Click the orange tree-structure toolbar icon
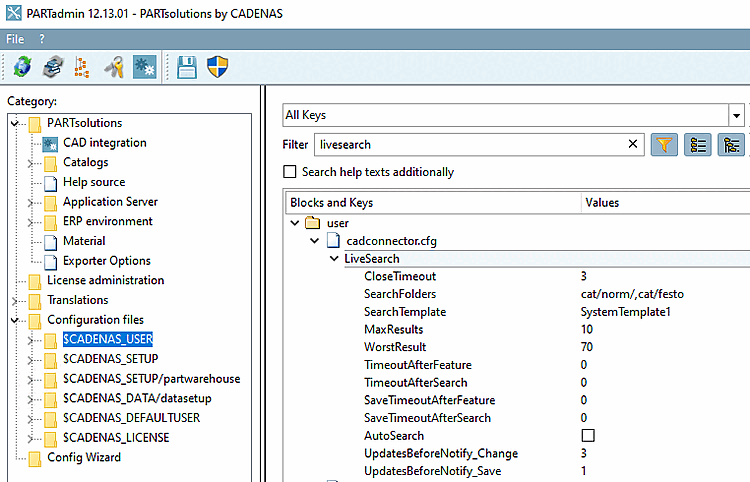 82,67
